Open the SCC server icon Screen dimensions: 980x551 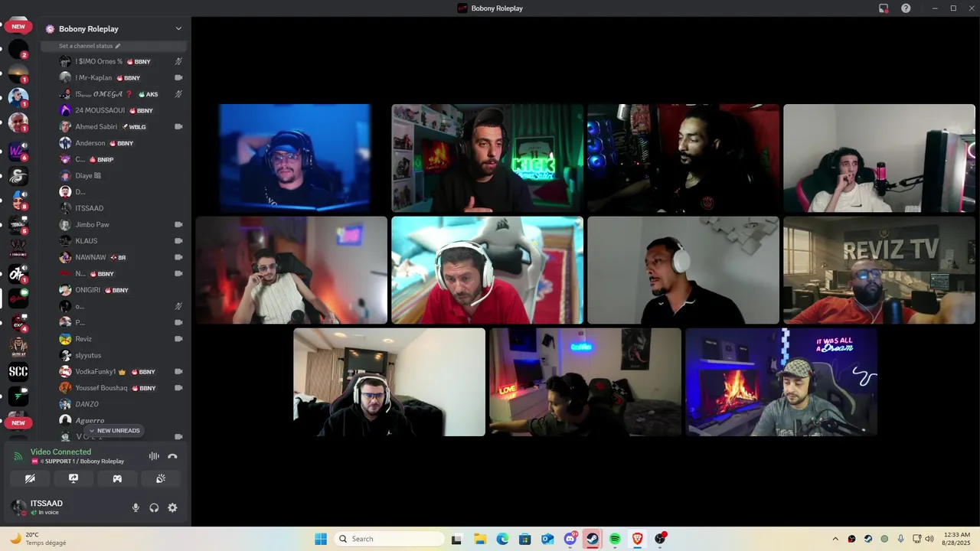click(18, 372)
